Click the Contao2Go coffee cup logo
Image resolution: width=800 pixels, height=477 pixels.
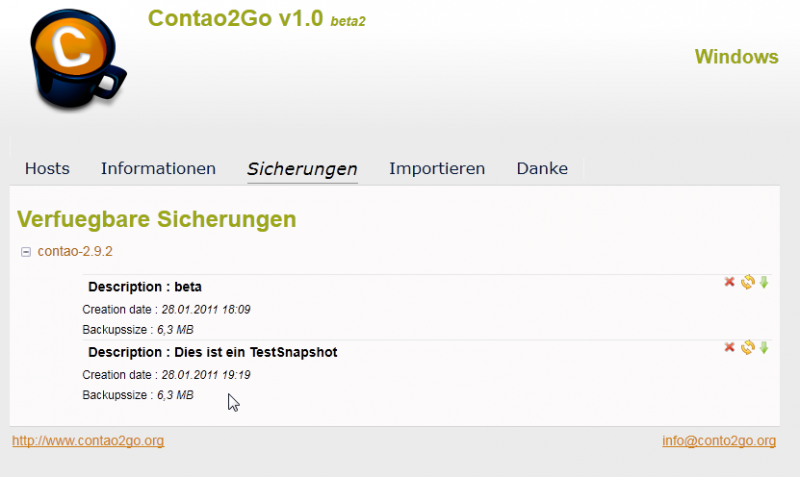pyautogui.click(x=72, y=63)
